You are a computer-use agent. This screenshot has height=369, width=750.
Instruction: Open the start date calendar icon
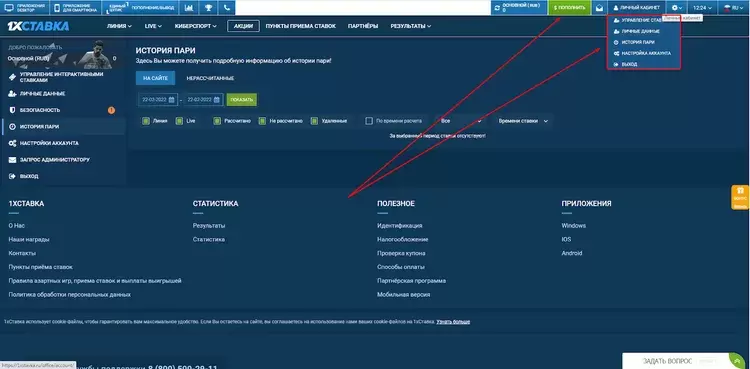[171, 100]
